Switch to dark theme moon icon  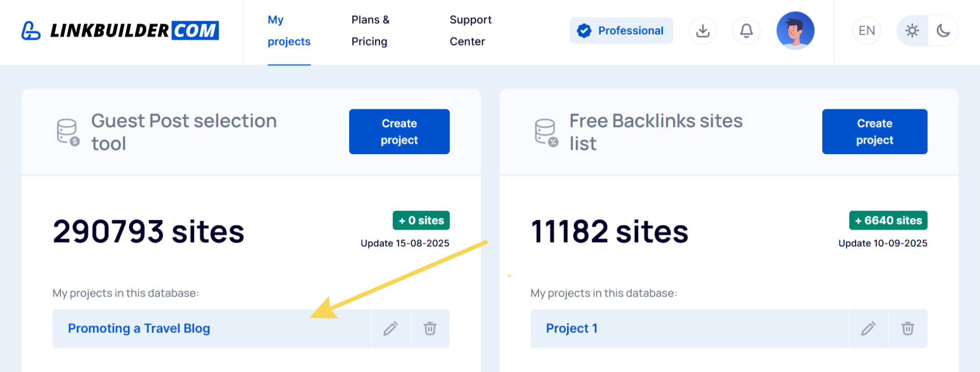click(943, 31)
